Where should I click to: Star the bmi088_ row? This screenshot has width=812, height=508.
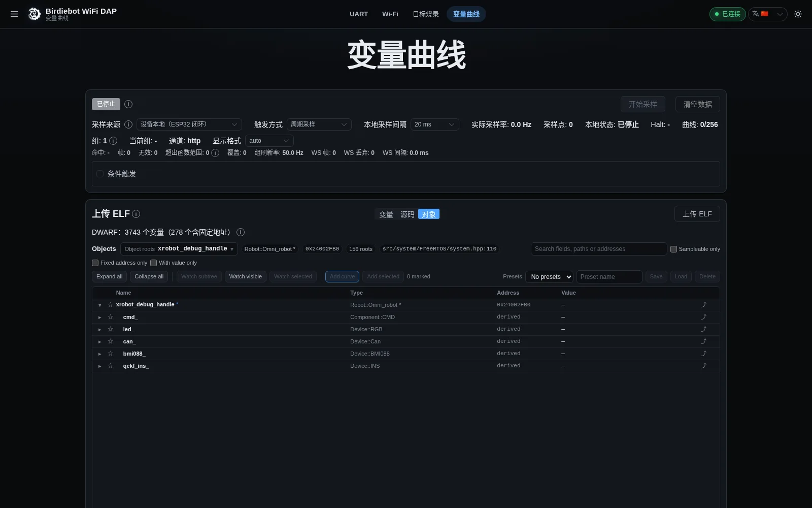(x=110, y=354)
